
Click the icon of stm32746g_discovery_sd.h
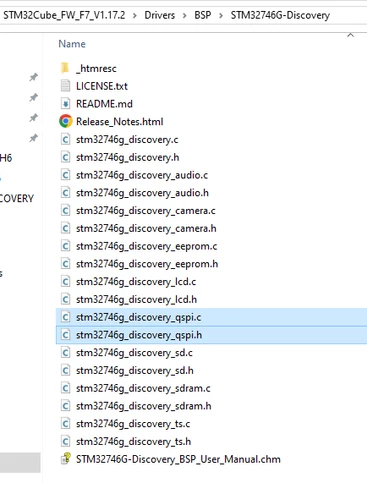point(65,370)
